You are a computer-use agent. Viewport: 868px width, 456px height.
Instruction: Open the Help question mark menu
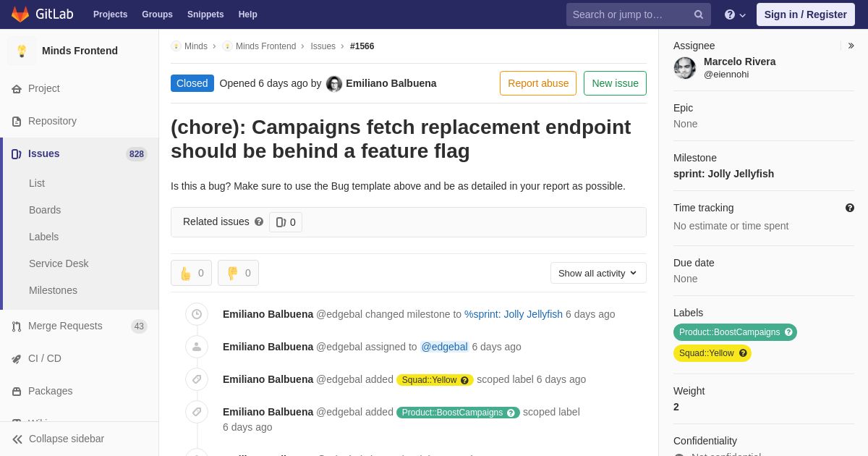pos(735,14)
